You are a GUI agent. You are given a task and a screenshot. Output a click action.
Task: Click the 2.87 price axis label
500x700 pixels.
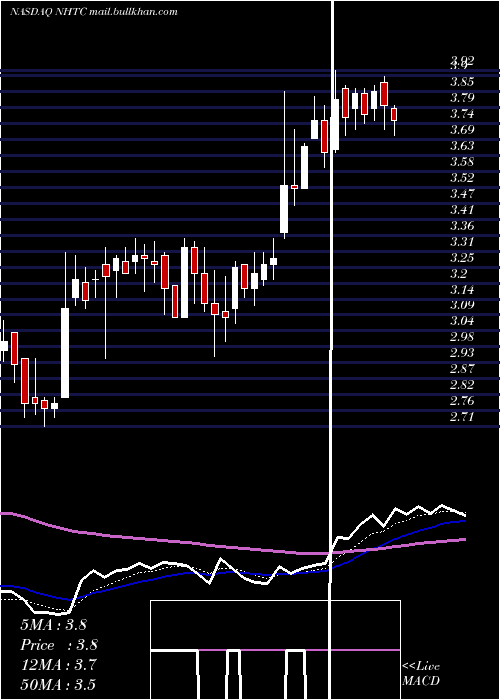click(x=462, y=369)
